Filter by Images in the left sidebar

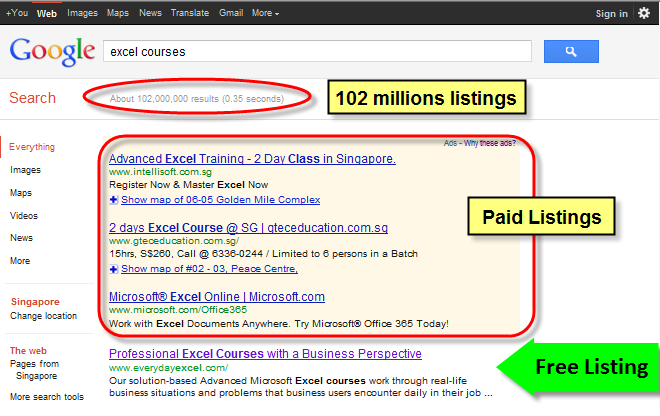(x=25, y=170)
